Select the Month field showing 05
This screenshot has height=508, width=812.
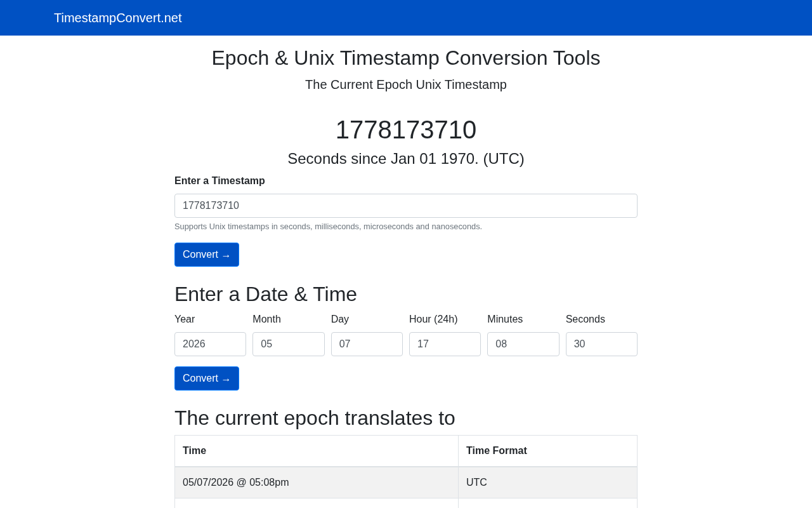(289, 344)
